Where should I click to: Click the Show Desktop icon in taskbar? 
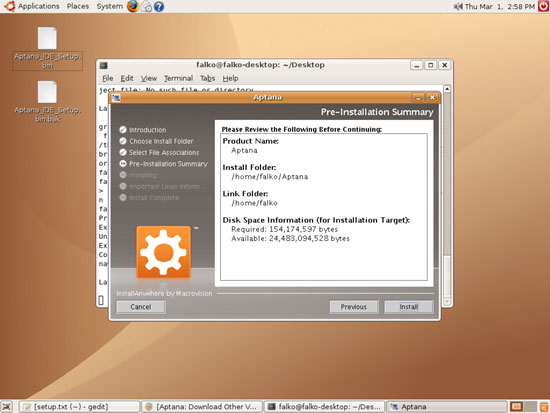point(7,407)
